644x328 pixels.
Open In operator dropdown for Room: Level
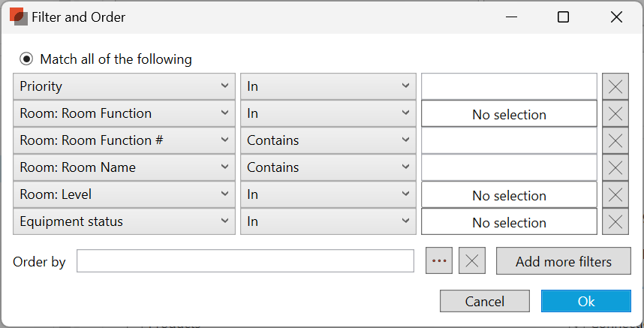pyautogui.click(x=328, y=195)
